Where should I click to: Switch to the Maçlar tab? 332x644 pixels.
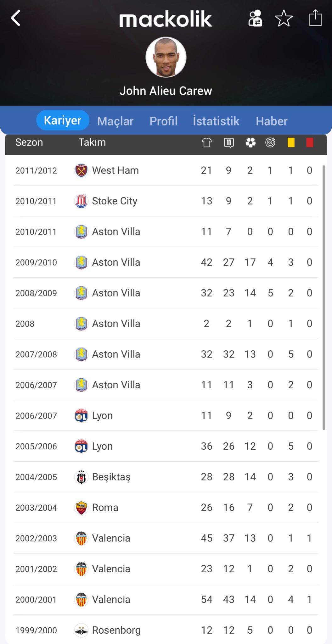point(115,121)
